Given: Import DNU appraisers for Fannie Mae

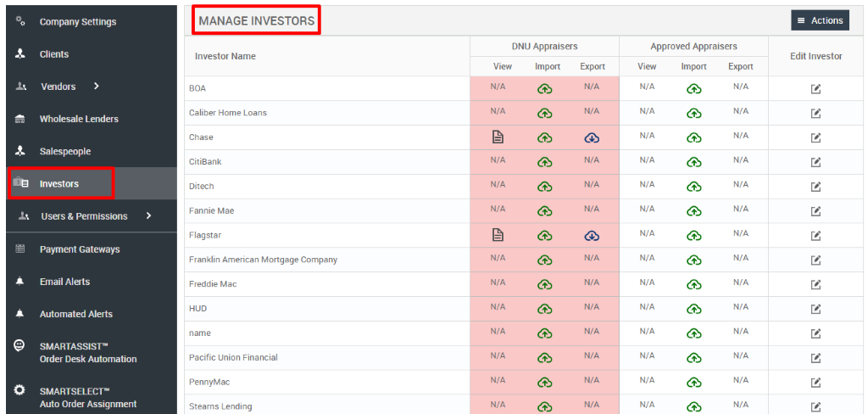Looking at the screenshot, I should (545, 211).
